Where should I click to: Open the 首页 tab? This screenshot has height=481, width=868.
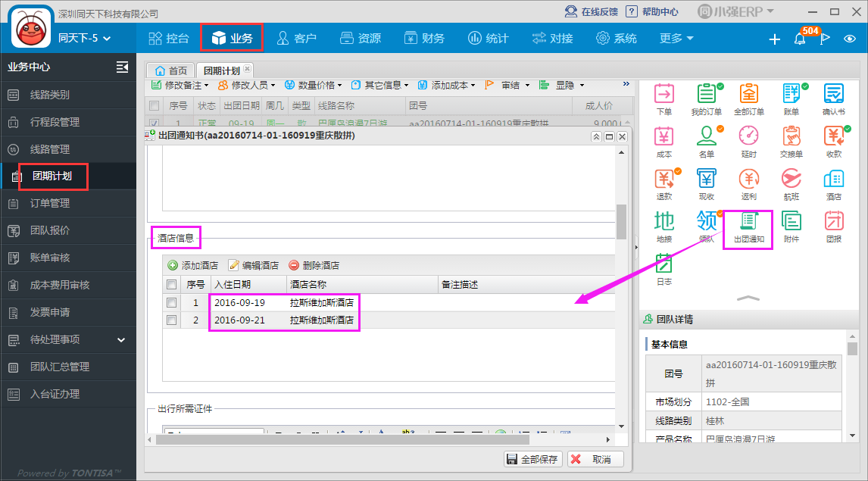(171, 70)
